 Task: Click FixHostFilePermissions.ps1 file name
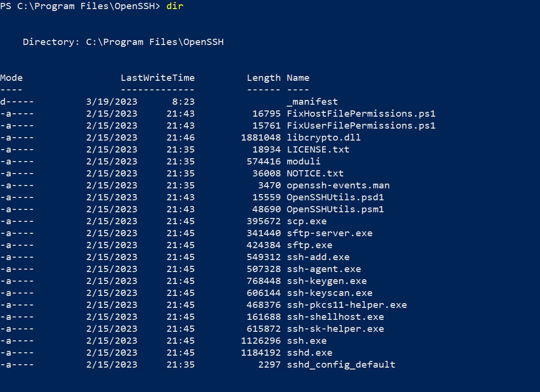tap(361, 114)
